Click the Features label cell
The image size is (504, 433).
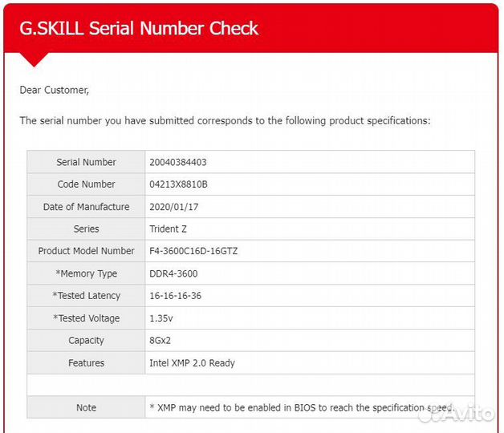(86, 363)
